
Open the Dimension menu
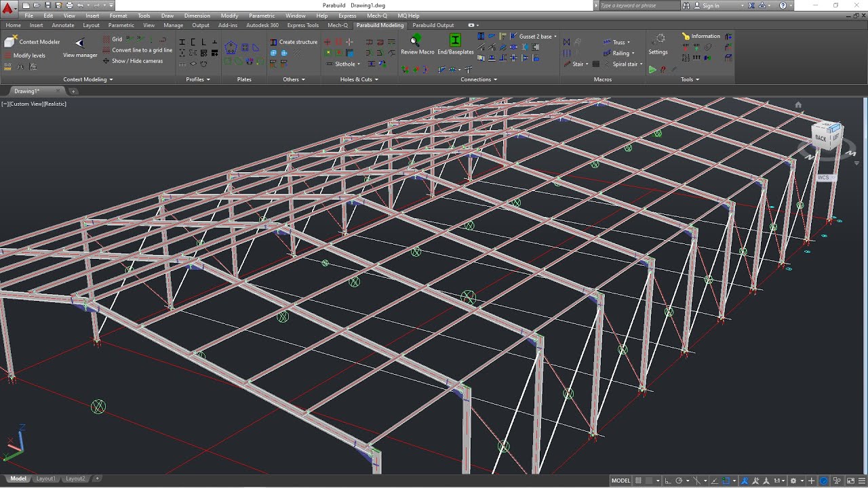coord(197,16)
